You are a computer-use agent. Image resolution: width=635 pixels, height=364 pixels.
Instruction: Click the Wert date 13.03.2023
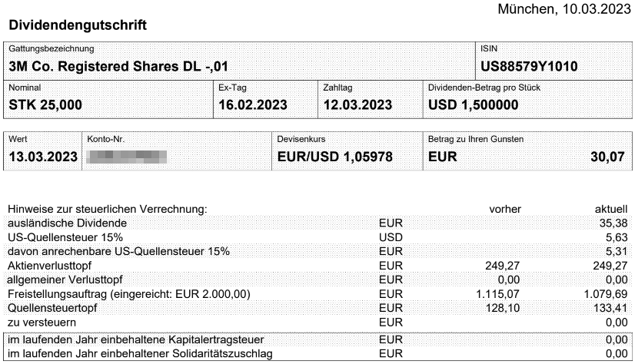[x=43, y=157]
